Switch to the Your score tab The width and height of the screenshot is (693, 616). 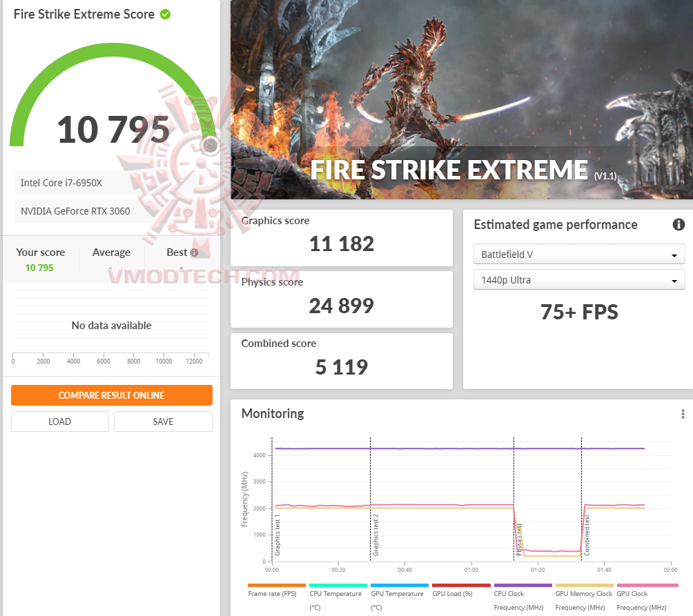[40, 252]
